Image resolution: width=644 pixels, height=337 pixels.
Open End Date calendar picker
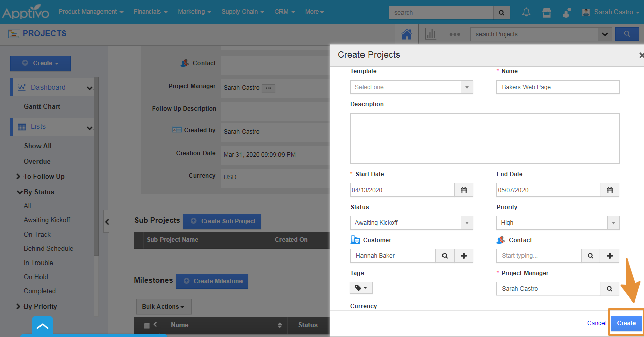tap(610, 190)
